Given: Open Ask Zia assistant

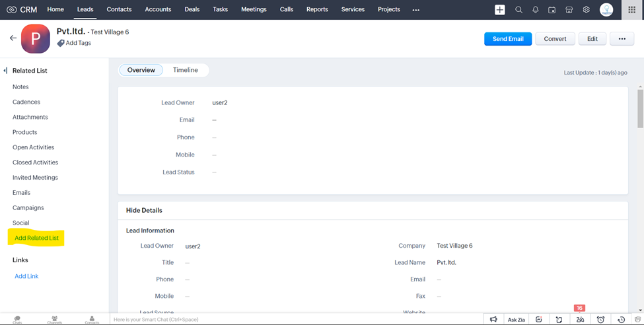Looking at the screenshot, I should point(517,320).
